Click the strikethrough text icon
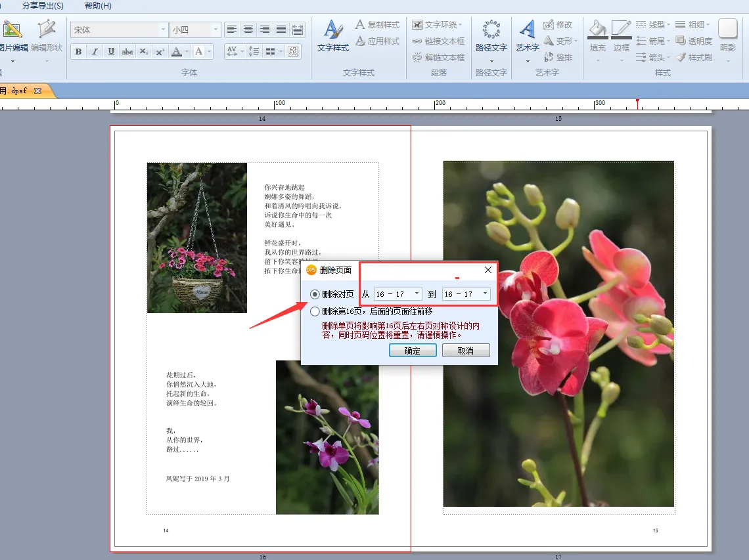The width and height of the screenshot is (749, 560). tap(127, 51)
